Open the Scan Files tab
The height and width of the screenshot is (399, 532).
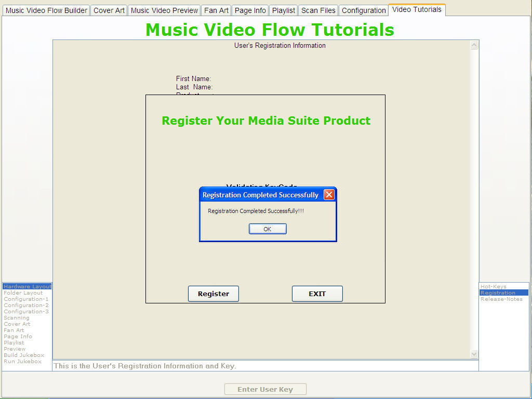(x=318, y=10)
